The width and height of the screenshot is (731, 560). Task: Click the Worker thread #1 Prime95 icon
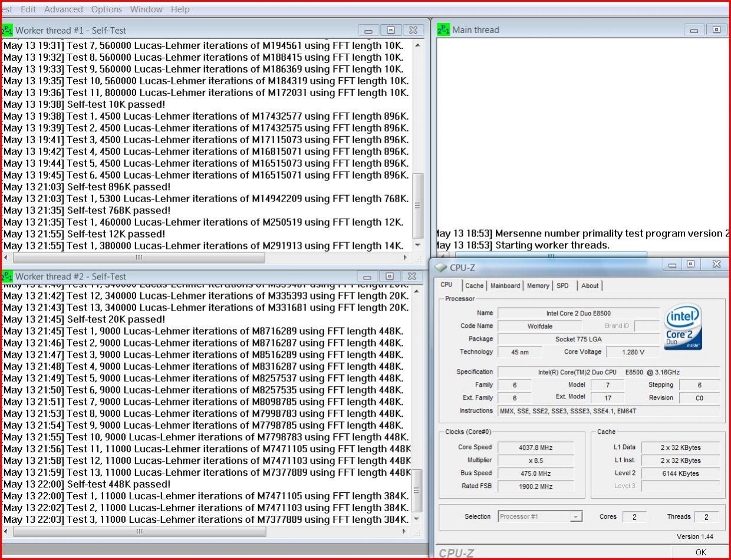click(x=7, y=30)
